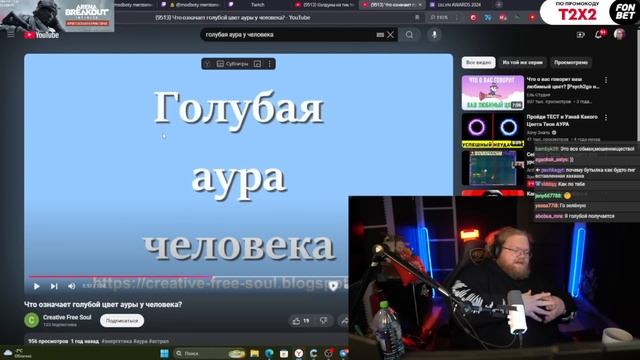Clear the YouTube search query

point(390,35)
